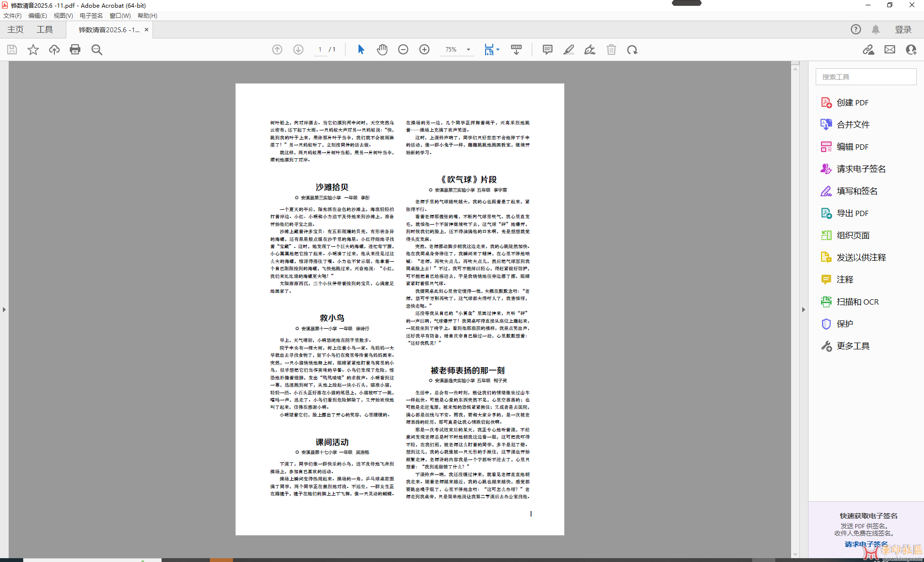Switch to the 工具 tab
Viewport: 924px width, 562px height.
[45, 29]
